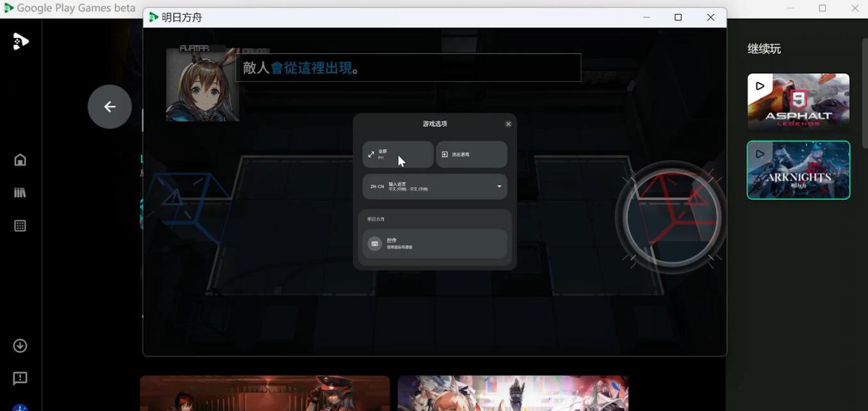Click the Google Play Games logo icon

point(20,42)
